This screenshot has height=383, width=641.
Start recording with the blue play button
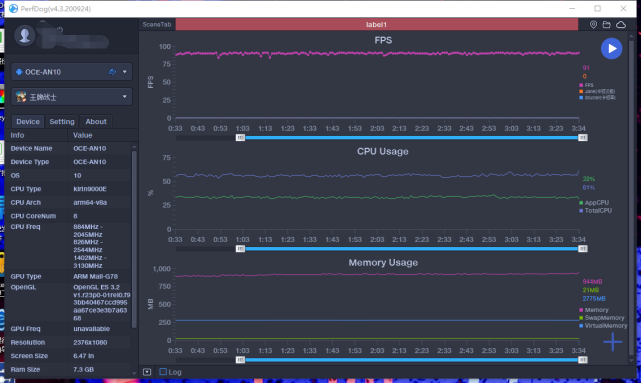[612, 49]
